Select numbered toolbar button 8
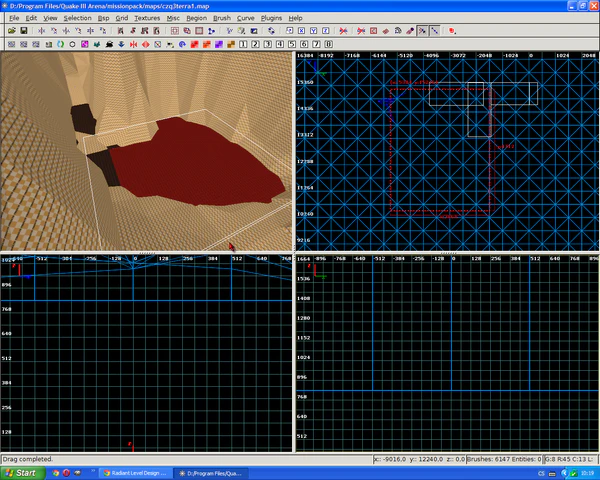600x480 pixels. click(328, 44)
